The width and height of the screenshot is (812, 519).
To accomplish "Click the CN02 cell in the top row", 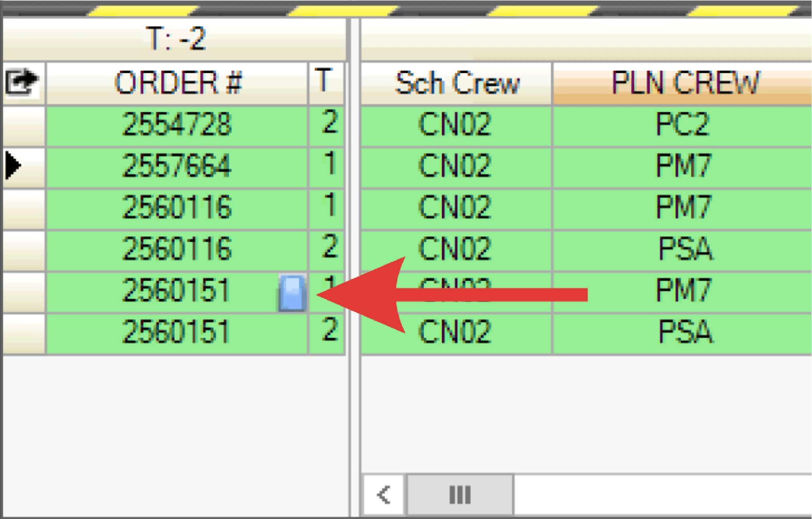I will pos(455,125).
